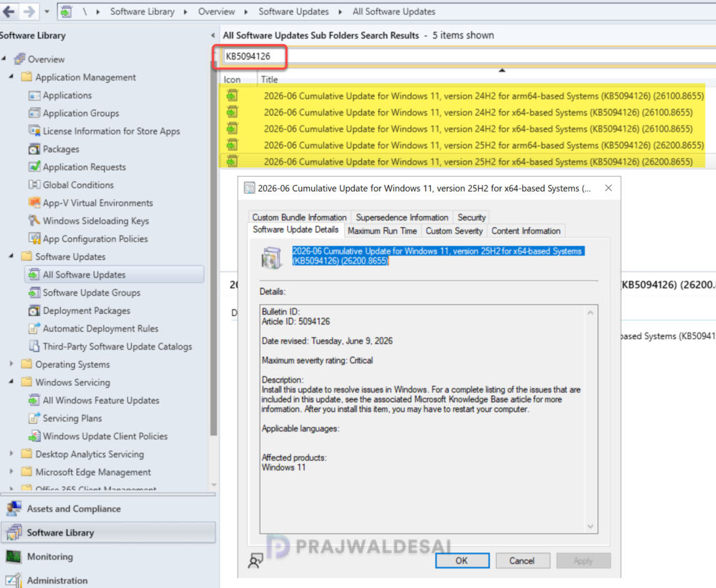The width and height of the screenshot is (716, 588).
Task: Select the Packages node icon
Action: pyautogui.click(x=34, y=150)
